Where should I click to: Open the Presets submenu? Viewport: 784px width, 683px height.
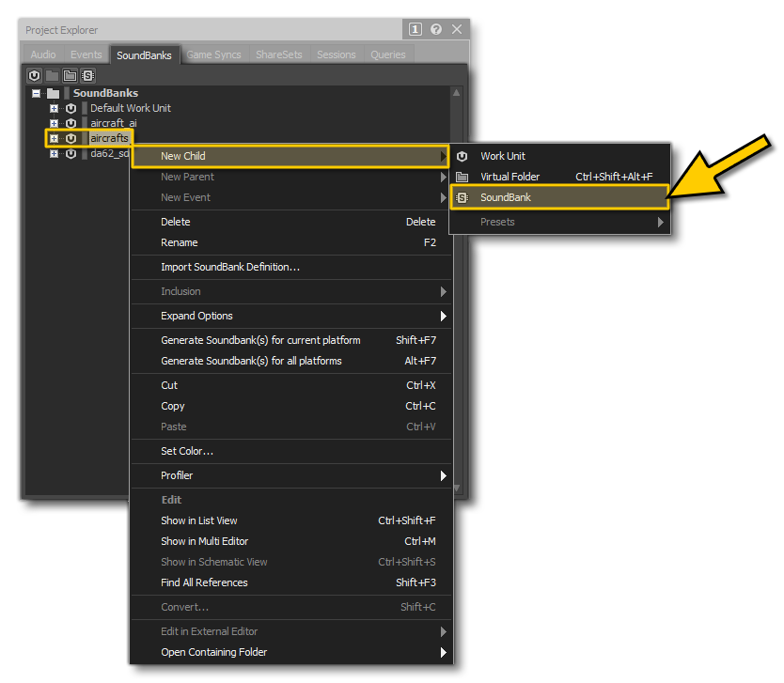click(x=517, y=222)
